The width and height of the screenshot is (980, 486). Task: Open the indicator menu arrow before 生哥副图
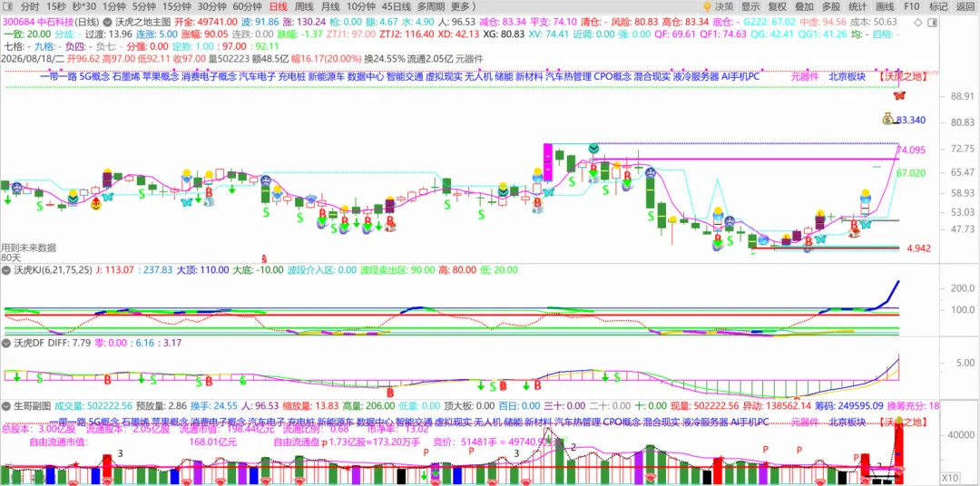6,405
